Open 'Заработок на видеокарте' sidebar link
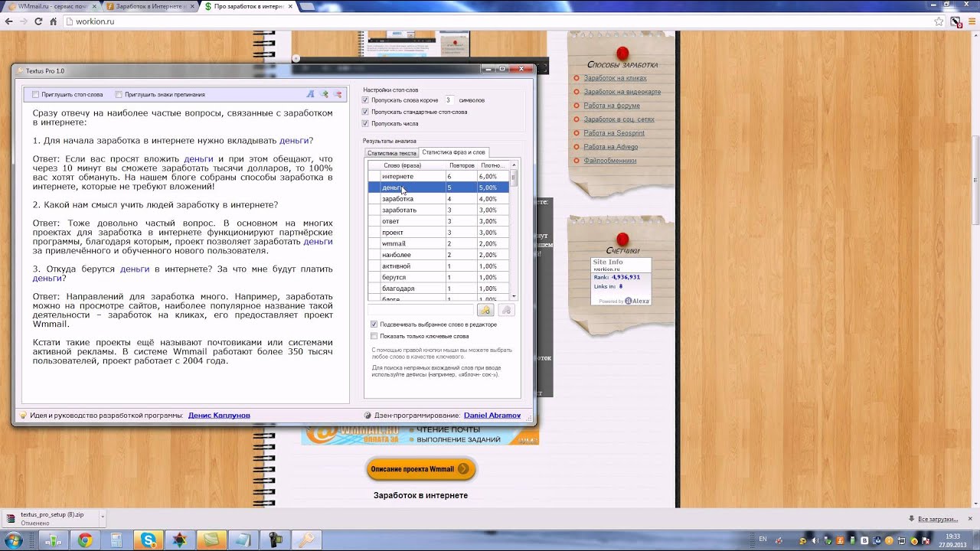980x551 pixels. pyautogui.click(x=622, y=92)
